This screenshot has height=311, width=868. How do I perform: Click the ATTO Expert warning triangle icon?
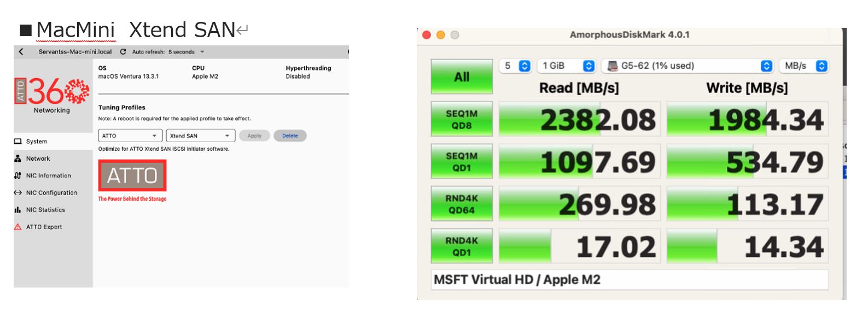(18, 227)
